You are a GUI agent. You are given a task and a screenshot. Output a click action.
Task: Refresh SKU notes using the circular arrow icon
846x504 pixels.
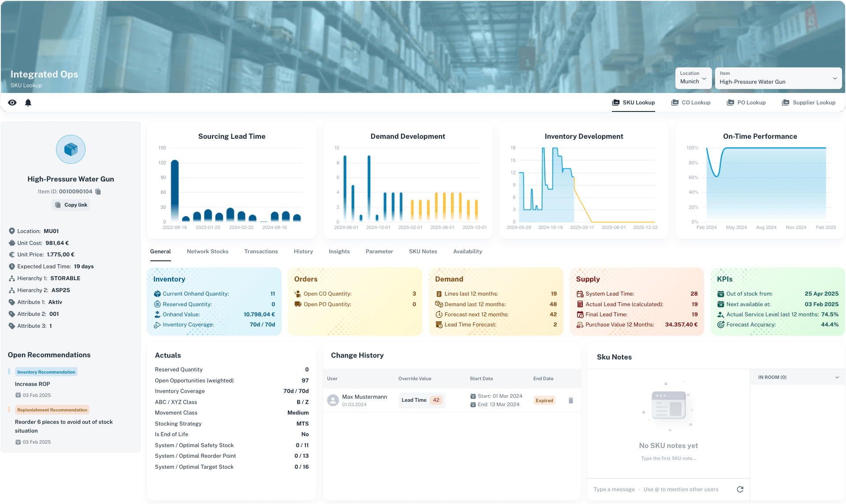[x=740, y=489]
